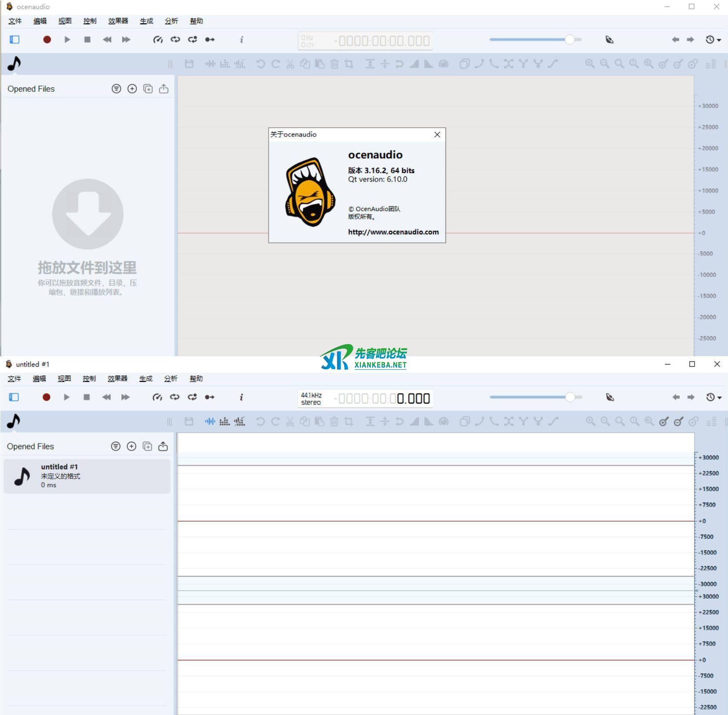Close the 关于ocenaudio about dialog
Image resolution: width=728 pixels, height=715 pixels.
(x=437, y=135)
